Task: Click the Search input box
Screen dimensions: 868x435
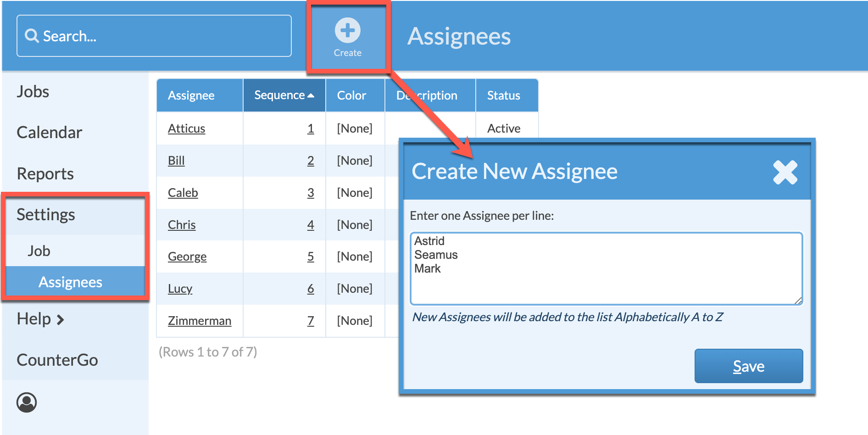Action: click(154, 35)
